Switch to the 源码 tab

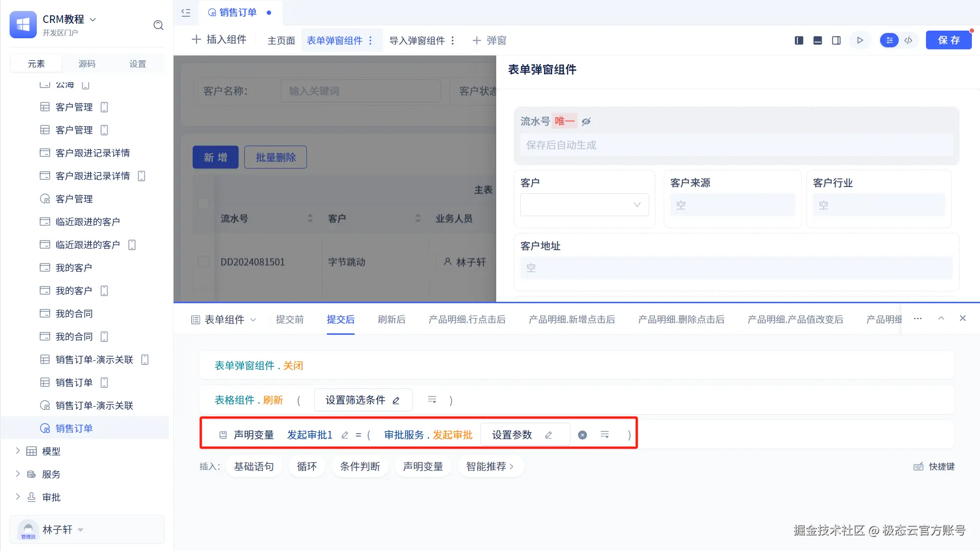pos(87,64)
